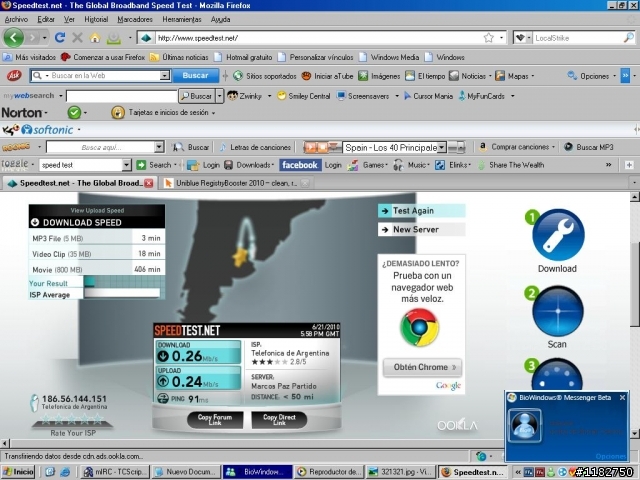Image resolution: width=640 pixels, height=480 pixels.
Task: Click the Obtén Chrome button
Action: 422,367
